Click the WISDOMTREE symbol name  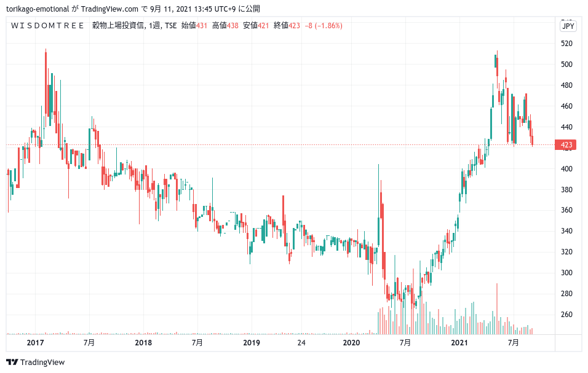tap(47, 25)
